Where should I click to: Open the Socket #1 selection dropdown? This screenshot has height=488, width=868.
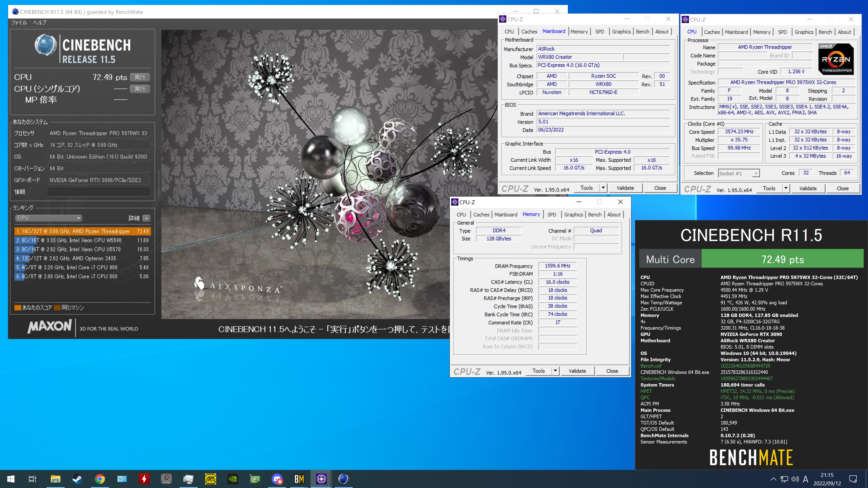739,173
